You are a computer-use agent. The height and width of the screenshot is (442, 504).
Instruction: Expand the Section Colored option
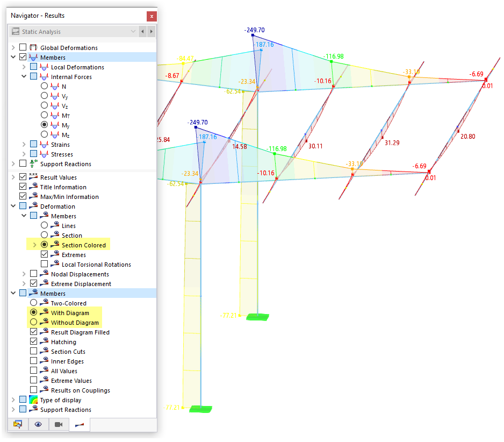[35, 245]
